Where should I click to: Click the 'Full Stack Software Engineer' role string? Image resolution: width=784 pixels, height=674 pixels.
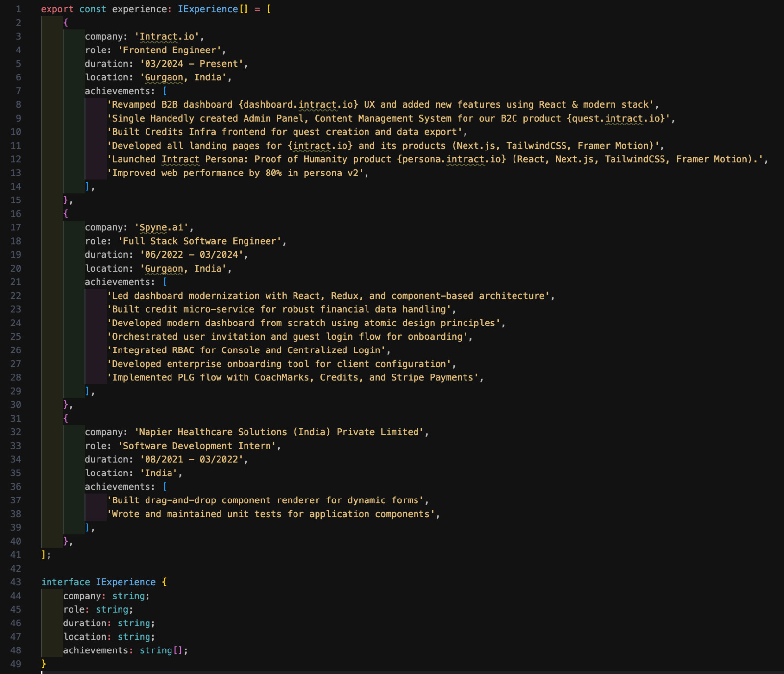pos(199,241)
